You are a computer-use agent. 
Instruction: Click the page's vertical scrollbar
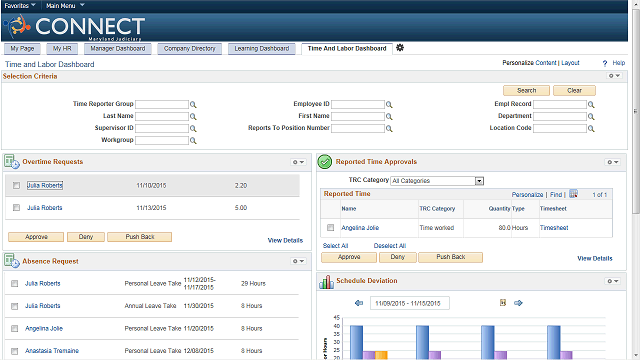click(636, 110)
